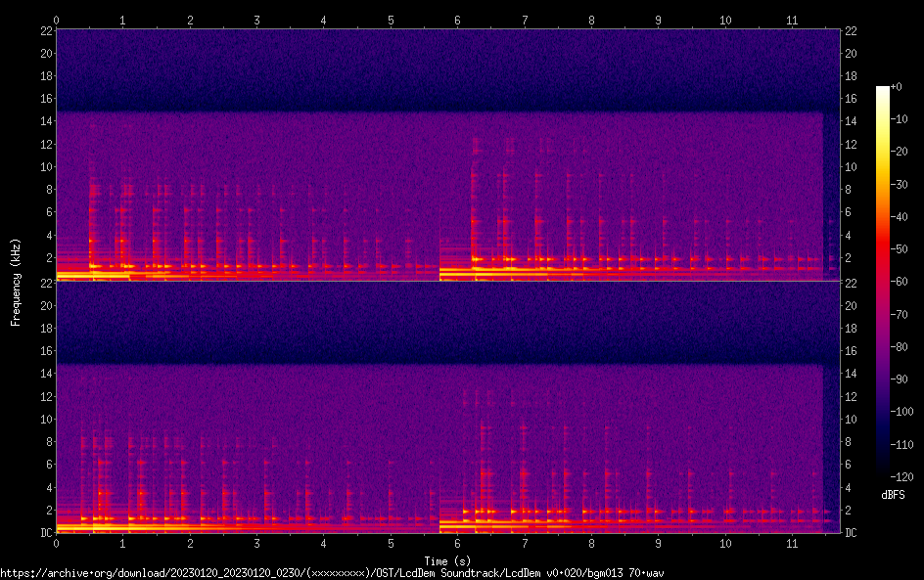Click the 'Time (s)' axis label
The width and height of the screenshot is (924, 580).
(x=447, y=560)
